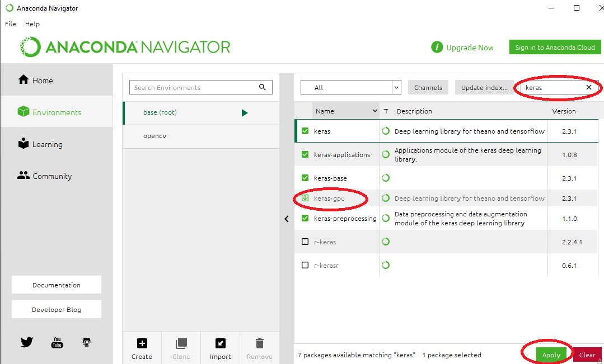
Task: Open the File menu
Action: point(11,24)
